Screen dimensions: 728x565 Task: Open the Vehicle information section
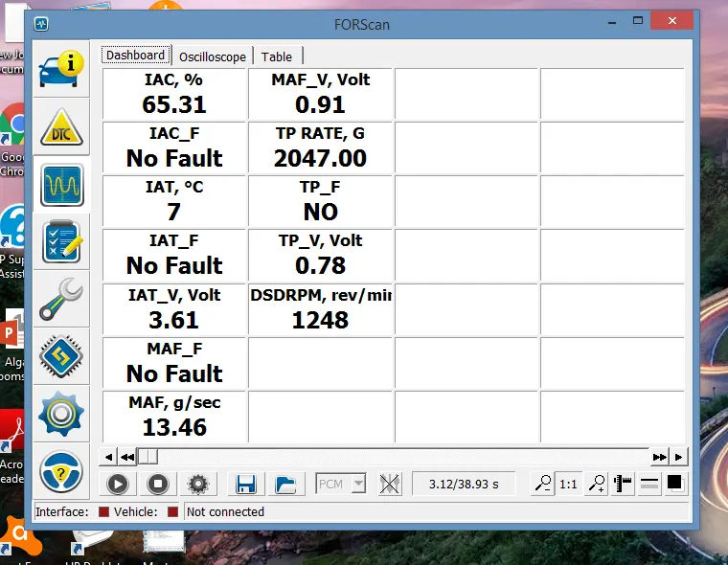pyautogui.click(x=61, y=70)
